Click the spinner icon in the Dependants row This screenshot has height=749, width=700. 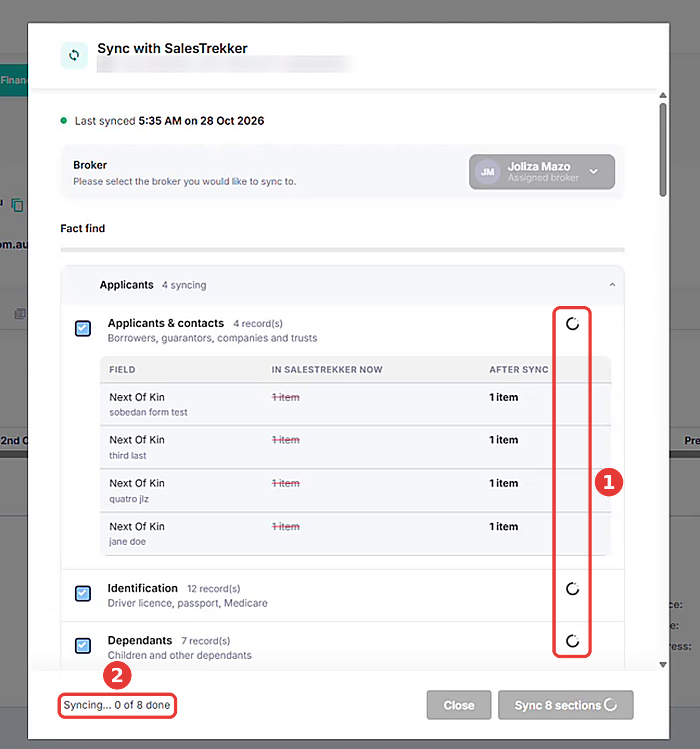tap(572, 641)
